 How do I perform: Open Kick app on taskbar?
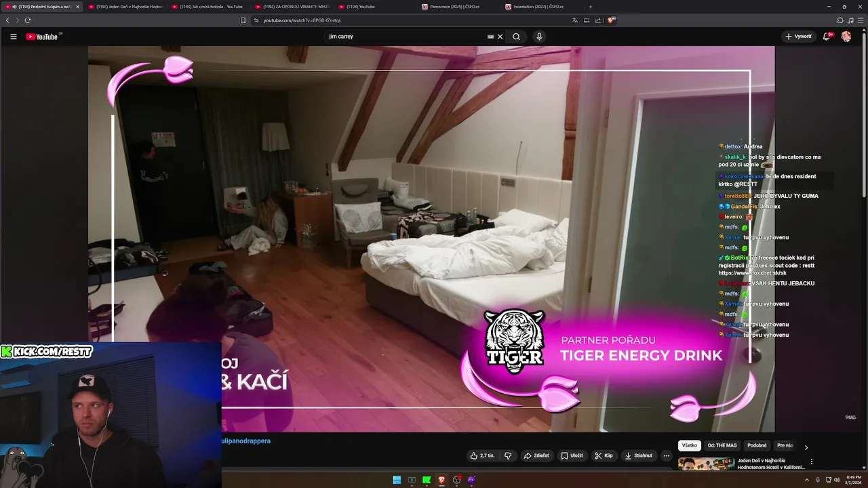coord(427,480)
